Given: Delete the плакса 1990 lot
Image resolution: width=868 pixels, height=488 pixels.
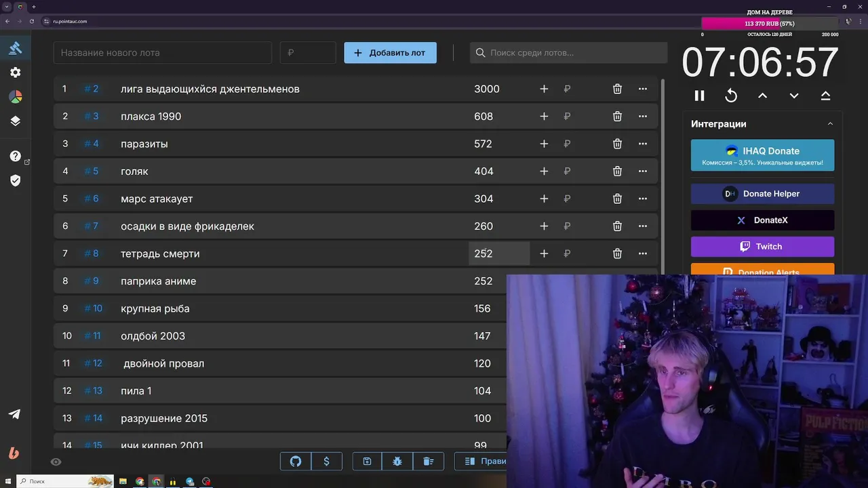Looking at the screenshot, I should [617, 117].
